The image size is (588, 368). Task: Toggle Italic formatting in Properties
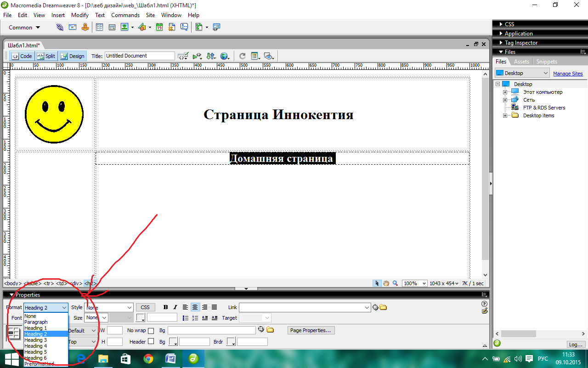[x=175, y=307]
